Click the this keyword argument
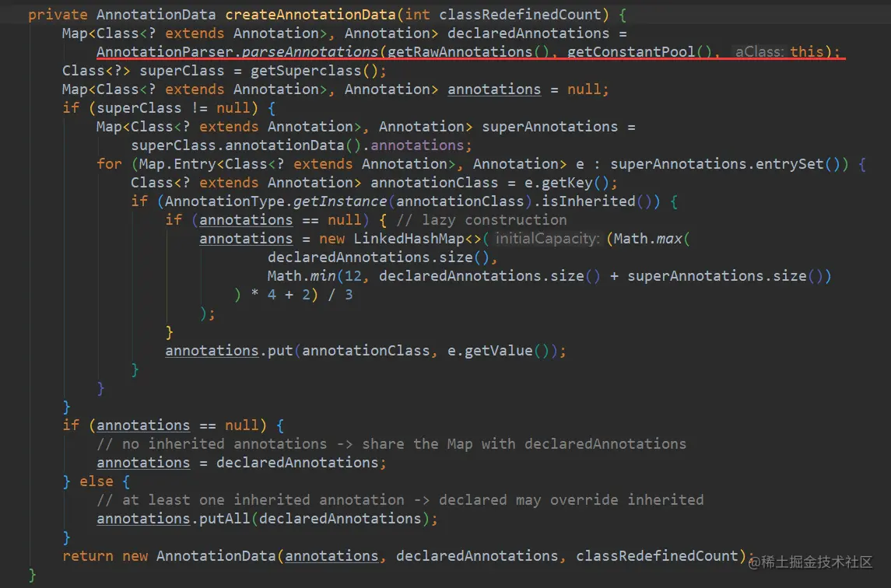This screenshot has width=891, height=588. tap(806, 51)
